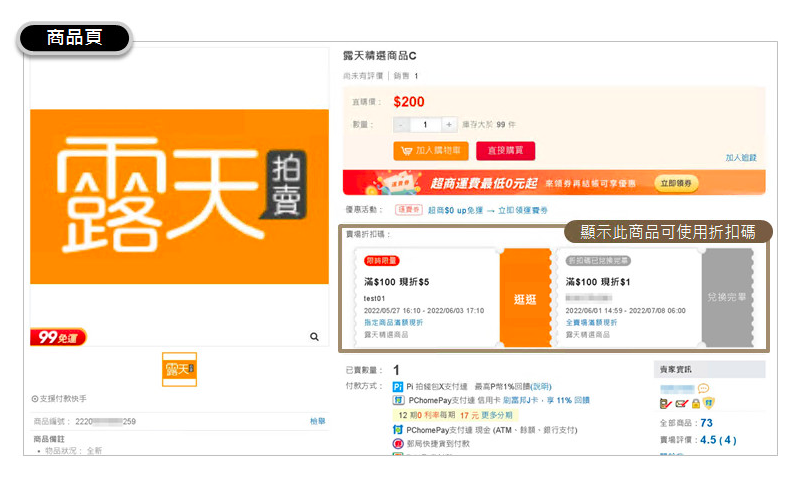801x495 pixels.
Task: Click the PChomePay credit card icon
Action: 397,400
